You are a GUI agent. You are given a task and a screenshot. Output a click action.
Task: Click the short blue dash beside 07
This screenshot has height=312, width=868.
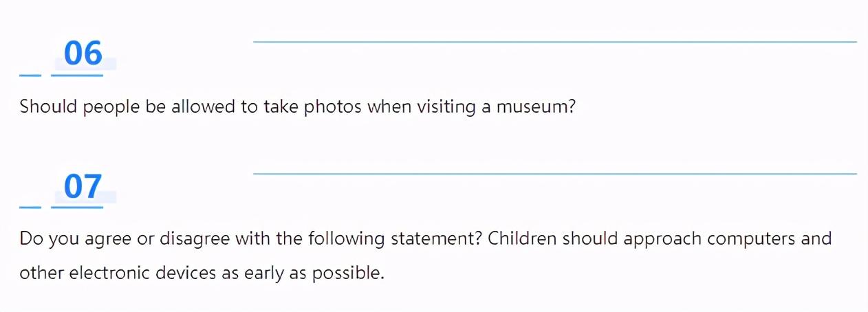point(30,206)
